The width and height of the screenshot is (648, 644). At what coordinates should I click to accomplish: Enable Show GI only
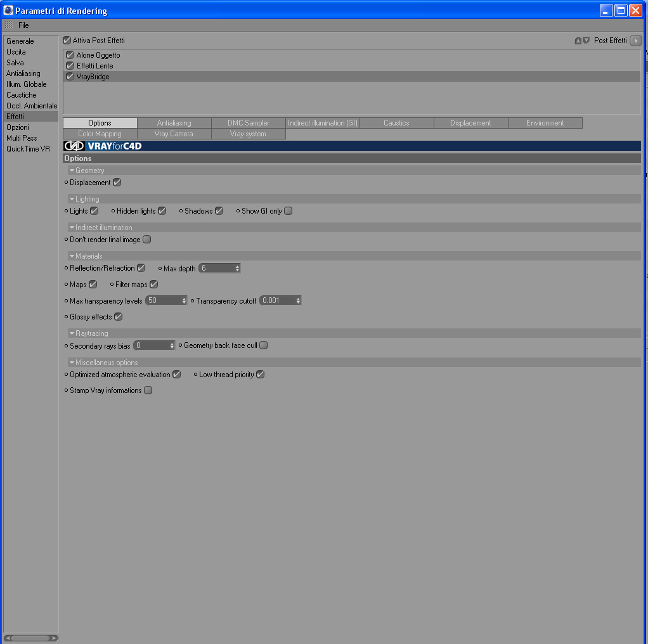click(x=288, y=210)
